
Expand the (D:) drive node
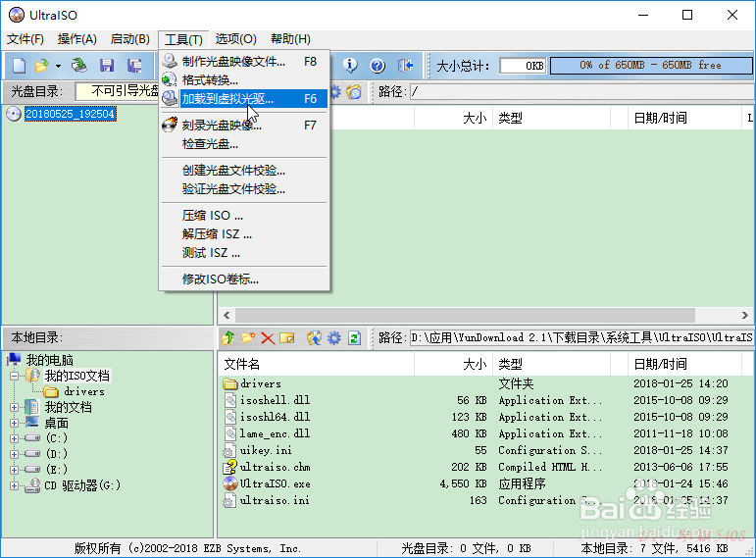(14, 454)
